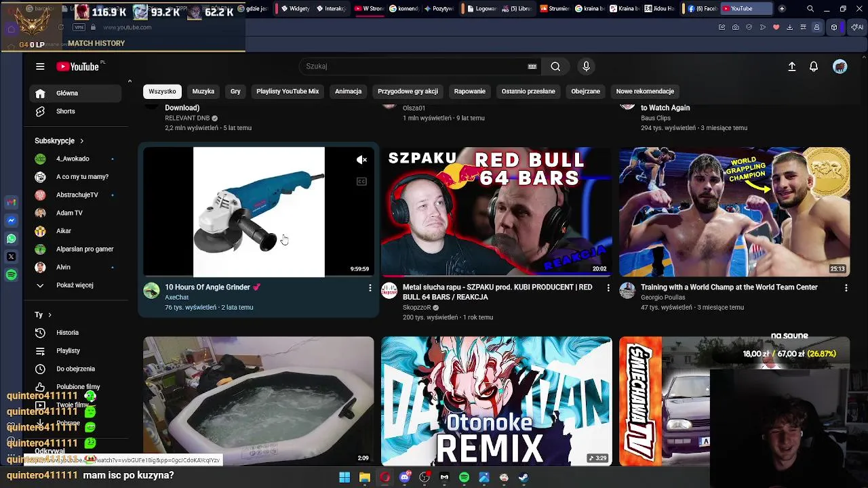Click the search magnifier button
The width and height of the screenshot is (868, 488).
[555, 66]
